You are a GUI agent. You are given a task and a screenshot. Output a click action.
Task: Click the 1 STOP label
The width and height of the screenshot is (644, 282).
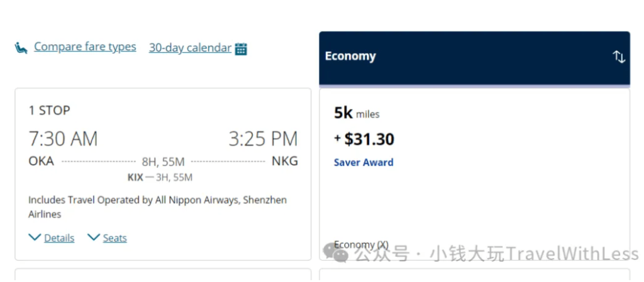pos(49,110)
